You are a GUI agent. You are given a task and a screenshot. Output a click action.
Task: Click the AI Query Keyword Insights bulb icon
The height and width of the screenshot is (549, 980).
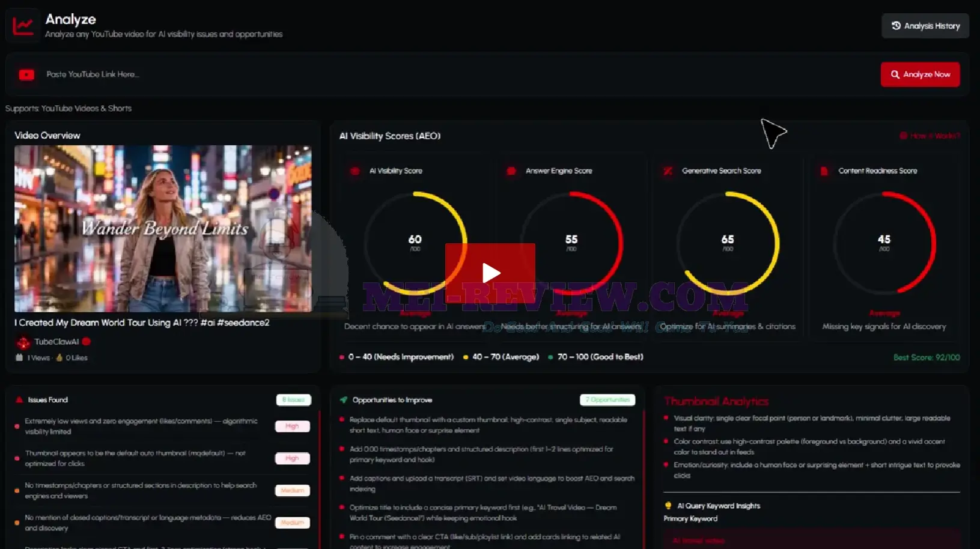pyautogui.click(x=668, y=506)
